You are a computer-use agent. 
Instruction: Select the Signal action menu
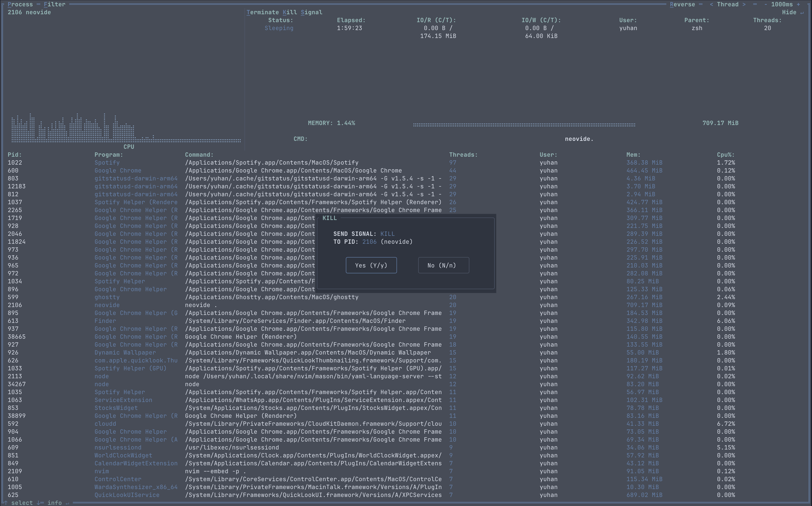311,12
